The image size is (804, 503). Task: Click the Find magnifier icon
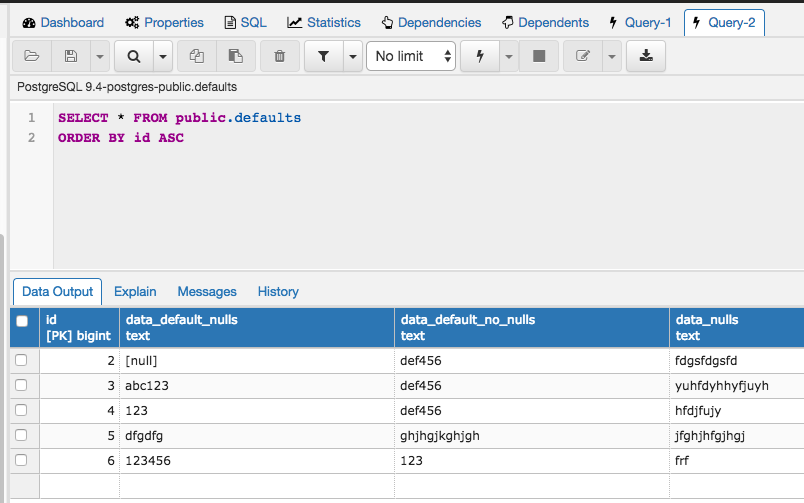click(x=134, y=57)
